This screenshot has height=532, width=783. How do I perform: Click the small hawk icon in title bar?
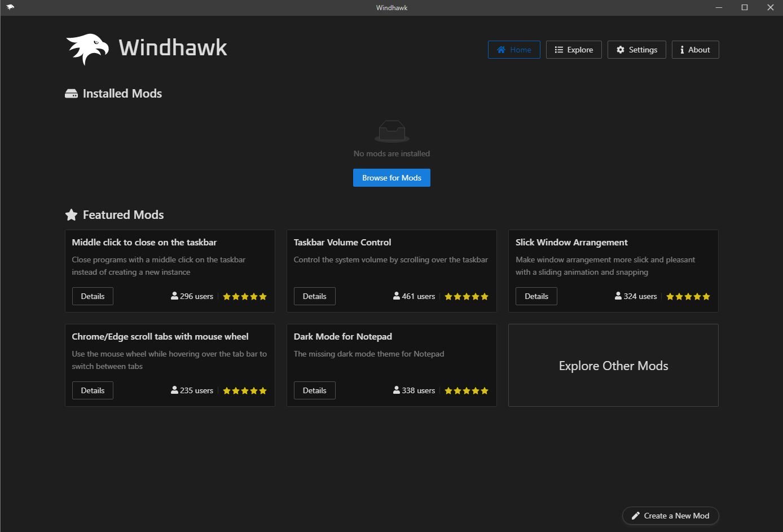point(10,7)
